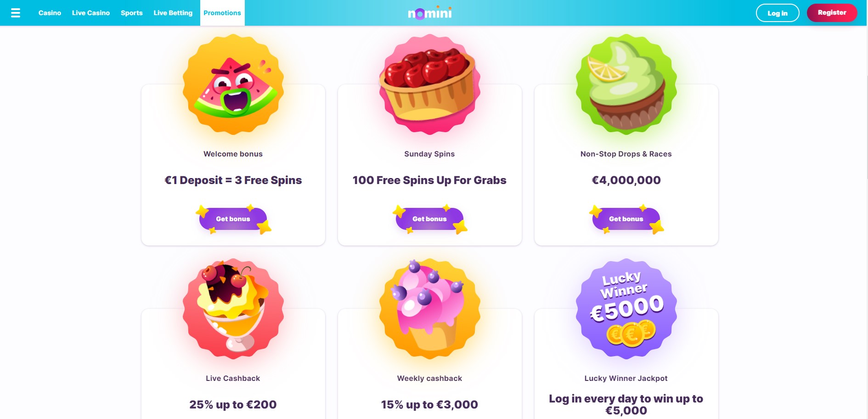This screenshot has width=868, height=419.
Task: Click the Lucky Winner Jackpot title
Action: 626,378
